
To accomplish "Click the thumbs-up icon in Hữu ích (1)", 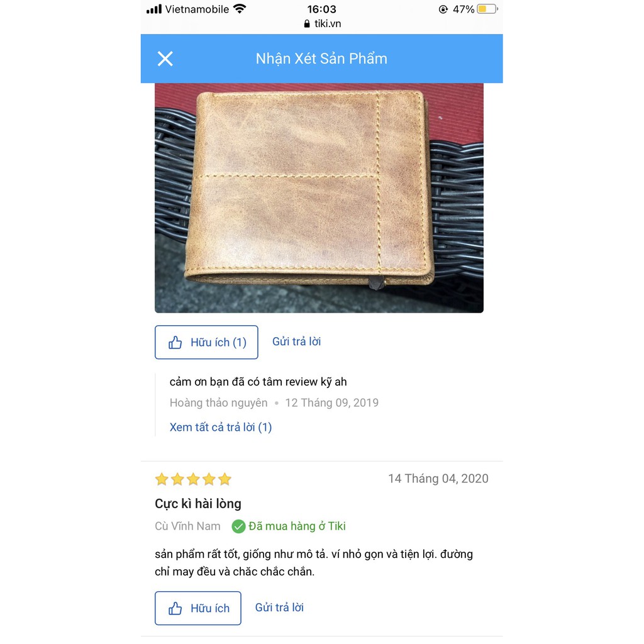I will tap(175, 343).
